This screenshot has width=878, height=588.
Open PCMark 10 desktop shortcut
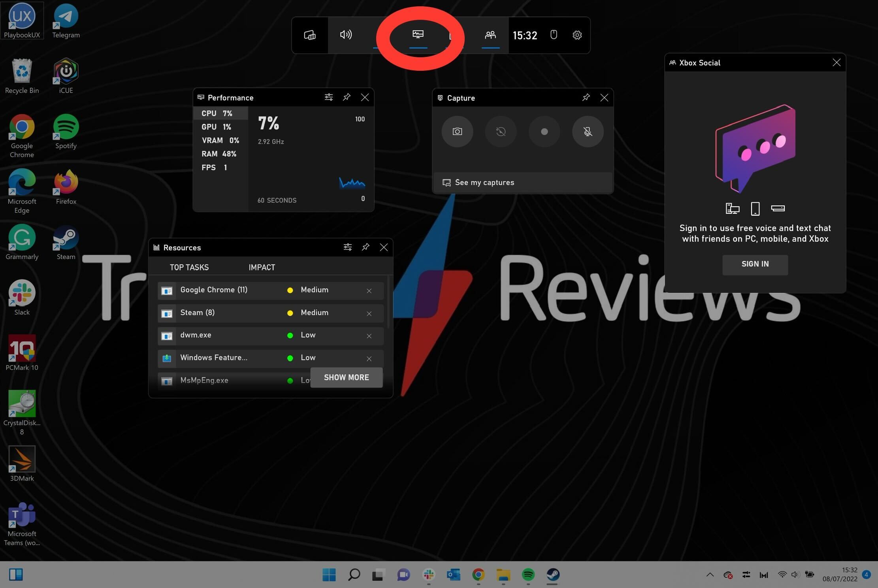[22, 353]
